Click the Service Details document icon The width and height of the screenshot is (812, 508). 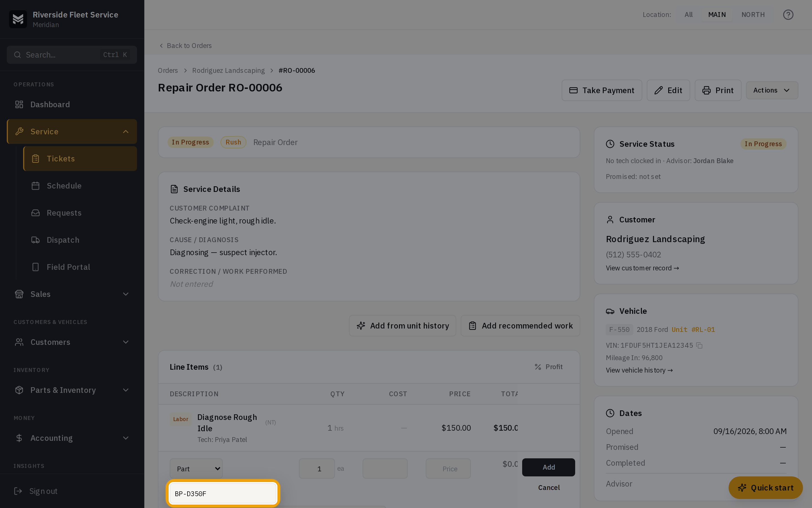174,189
